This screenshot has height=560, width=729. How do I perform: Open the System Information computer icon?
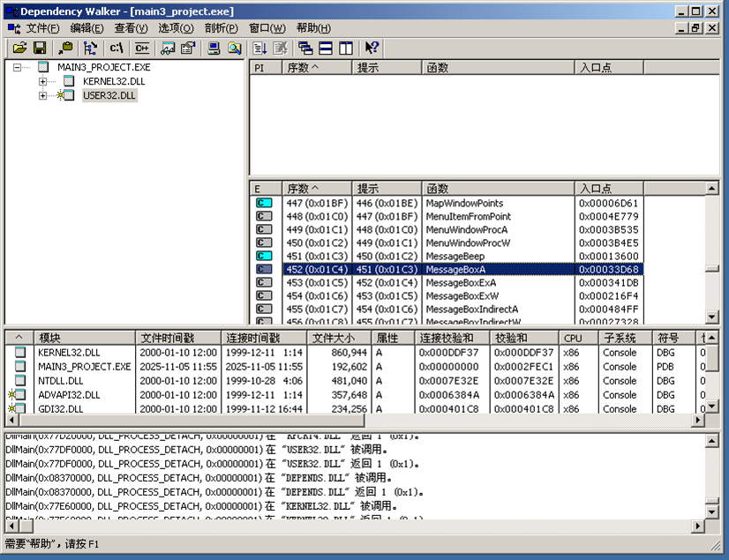[x=214, y=48]
